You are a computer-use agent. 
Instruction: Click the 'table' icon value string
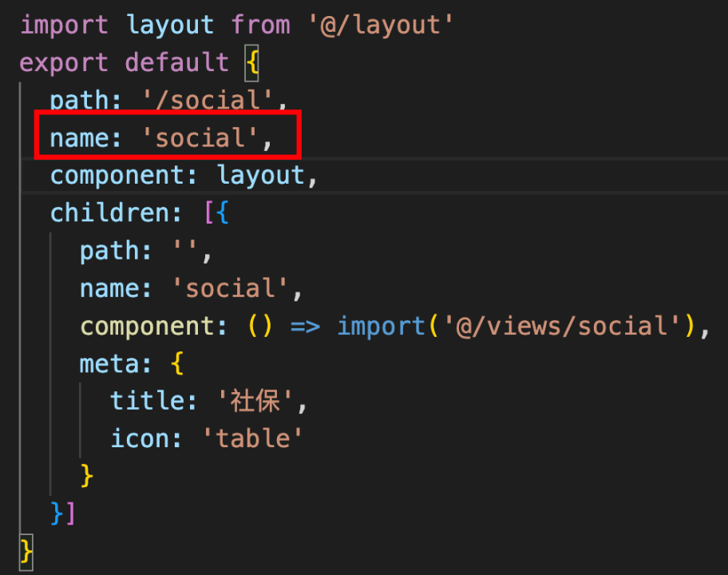point(252,439)
